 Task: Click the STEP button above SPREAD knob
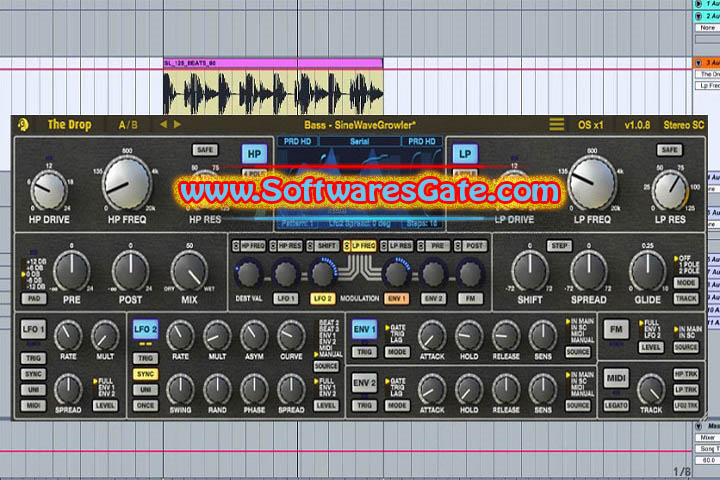tap(559, 246)
